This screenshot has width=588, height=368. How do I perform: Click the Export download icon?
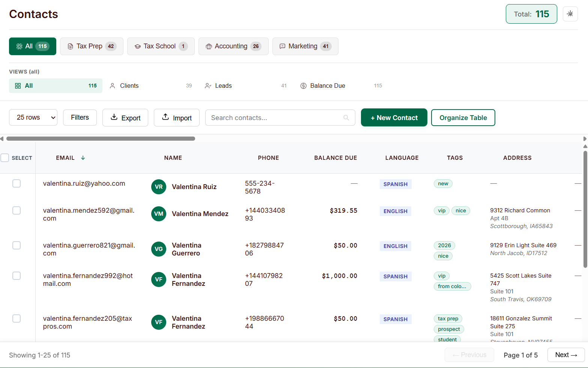tap(114, 117)
